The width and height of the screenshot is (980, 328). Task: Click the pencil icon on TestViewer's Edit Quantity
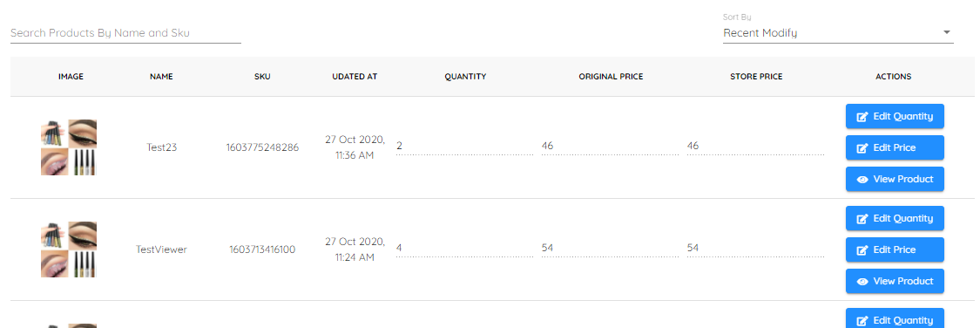tap(862, 218)
